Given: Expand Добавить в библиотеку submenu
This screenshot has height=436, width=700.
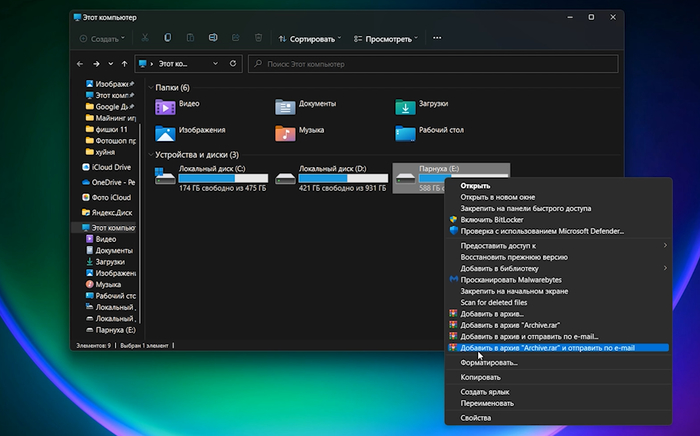Looking at the screenshot, I should point(558,268).
